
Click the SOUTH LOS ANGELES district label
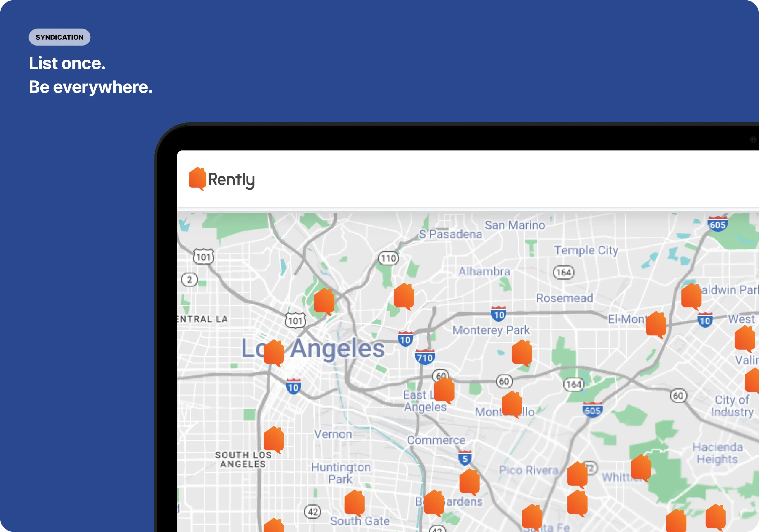click(243, 460)
